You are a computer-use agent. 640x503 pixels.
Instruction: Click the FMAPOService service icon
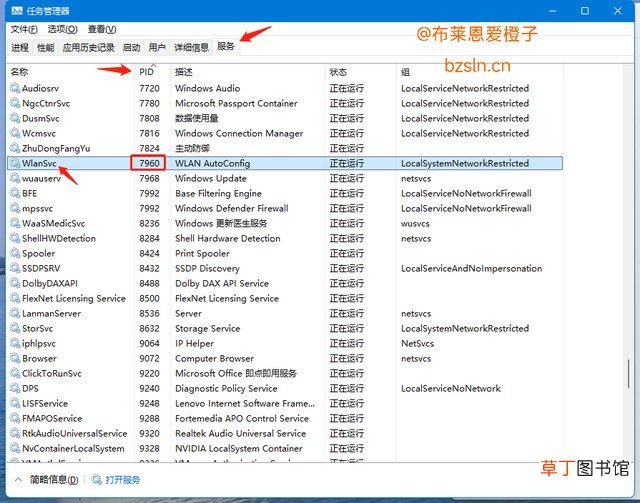click(15, 418)
